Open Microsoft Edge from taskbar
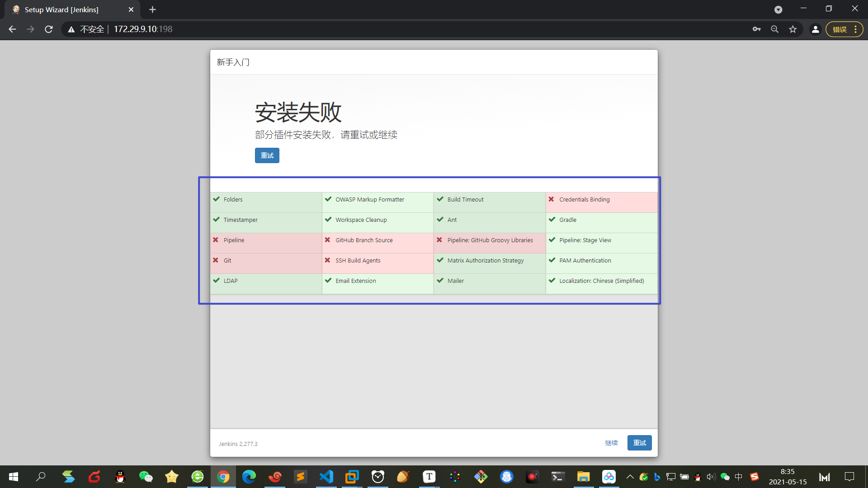 coord(249,477)
